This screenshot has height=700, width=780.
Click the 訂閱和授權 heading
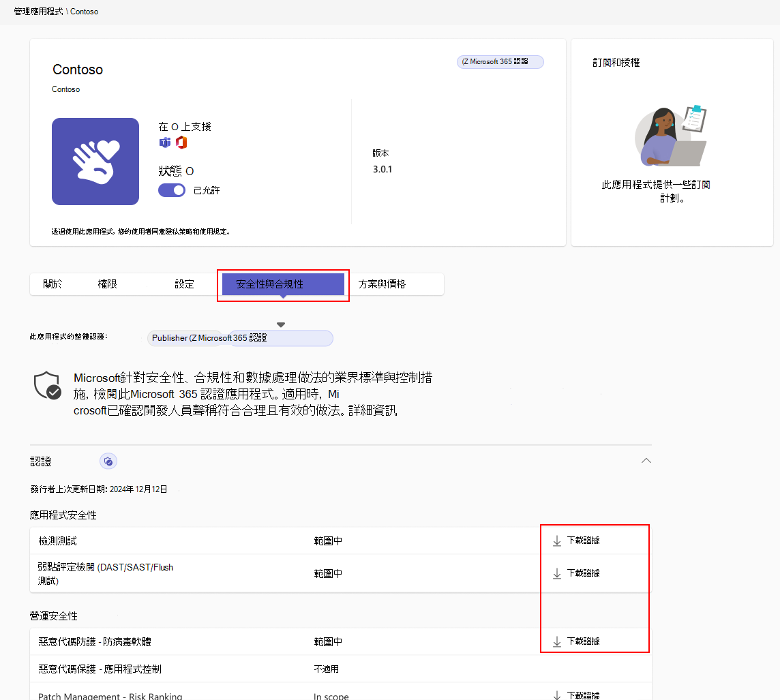click(616, 63)
